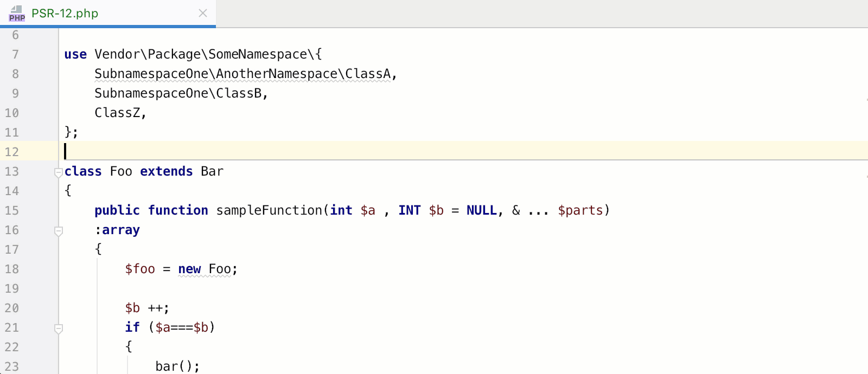This screenshot has width=868, height=374.
Task: Click line number 18 in the gutter
Action: tap(12, 269)
